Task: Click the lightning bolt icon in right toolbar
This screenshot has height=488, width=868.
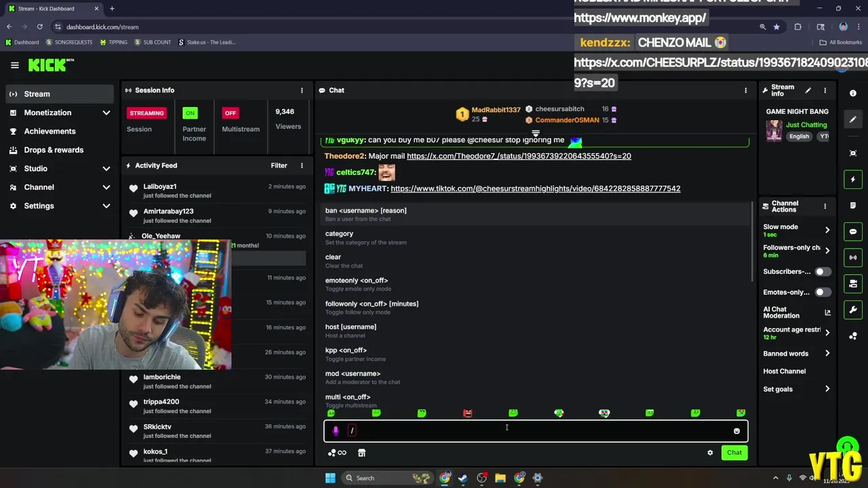Action: 853,180
